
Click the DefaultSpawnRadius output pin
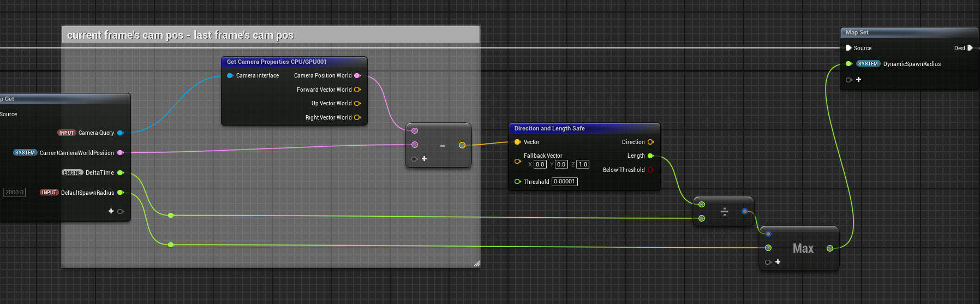(121, 193)
